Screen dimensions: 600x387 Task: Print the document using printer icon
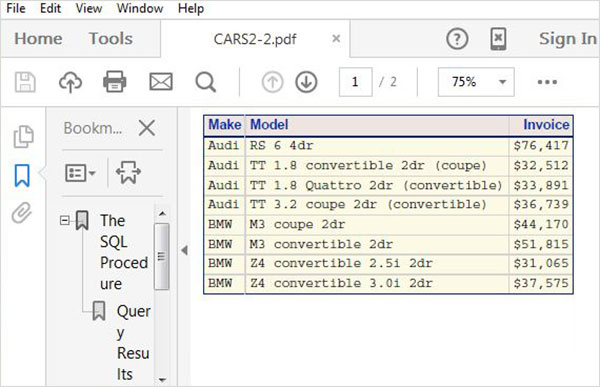(114, 82)
